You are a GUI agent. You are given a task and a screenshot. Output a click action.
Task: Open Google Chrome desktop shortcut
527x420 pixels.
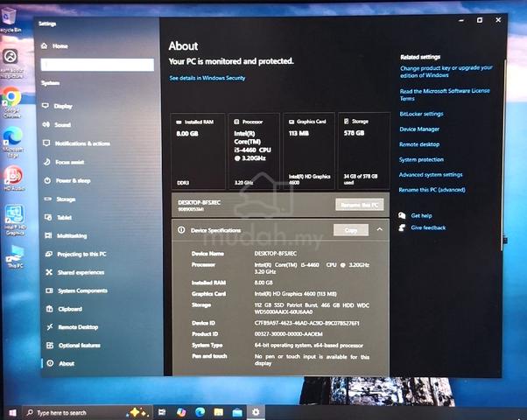pos(11,102)
